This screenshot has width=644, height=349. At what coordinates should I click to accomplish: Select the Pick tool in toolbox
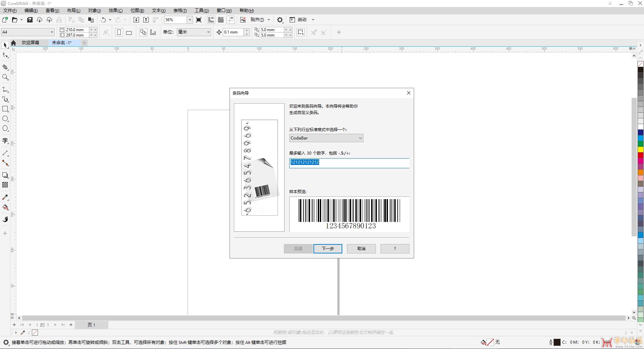tap(5, 45)
